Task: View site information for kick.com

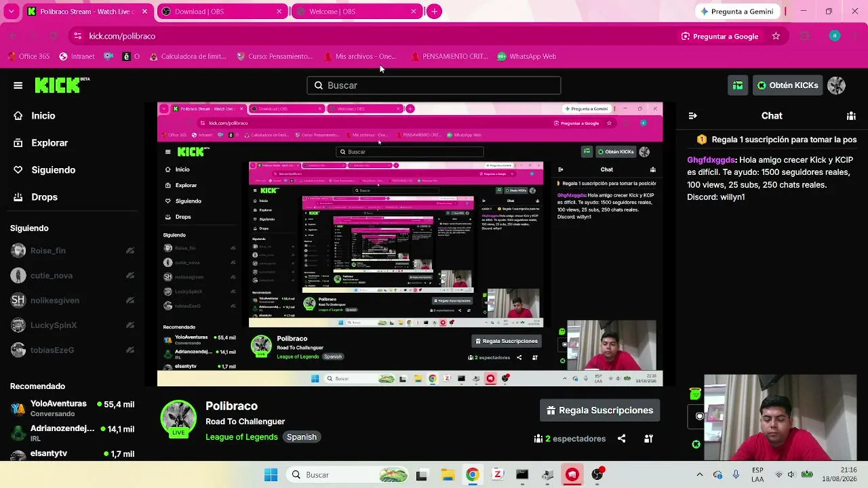Action: pyautogui.click(x=77, y=36)
